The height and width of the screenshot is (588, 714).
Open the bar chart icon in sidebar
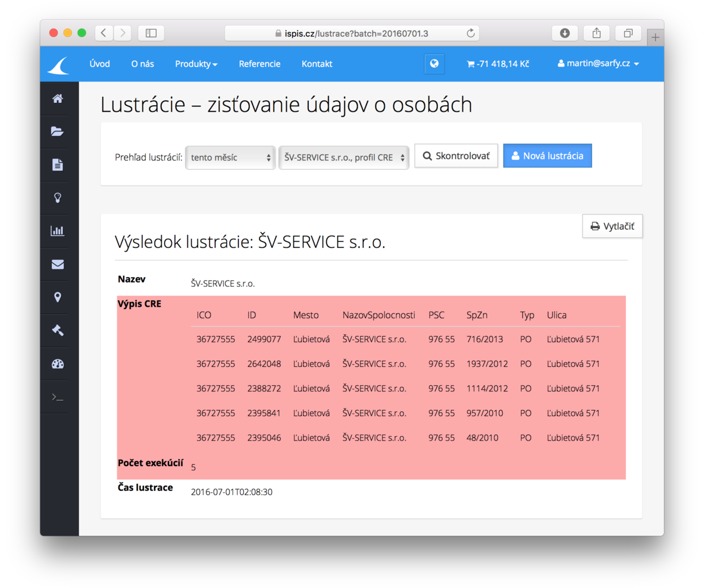pyautogui.click(x=58, y=231)
